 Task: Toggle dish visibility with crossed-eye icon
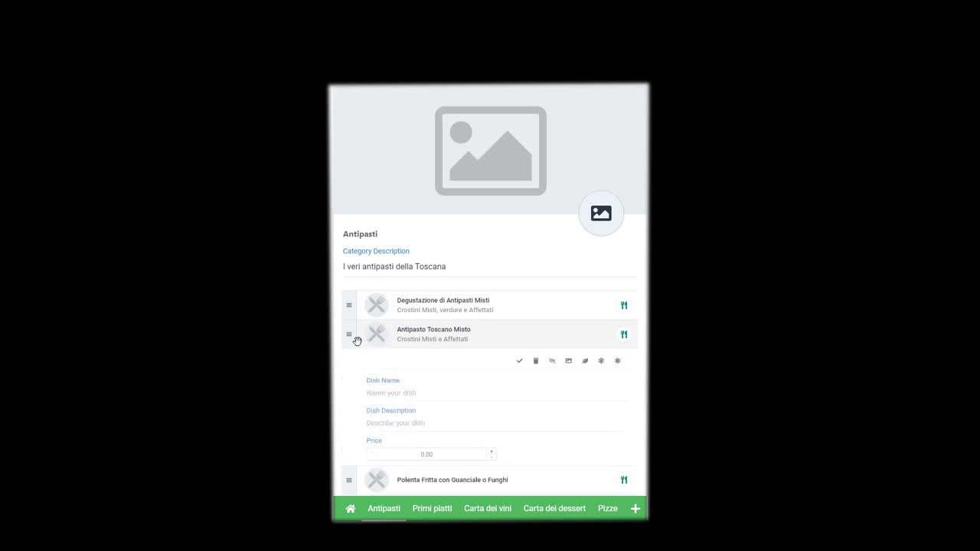[x=552, y=360]
